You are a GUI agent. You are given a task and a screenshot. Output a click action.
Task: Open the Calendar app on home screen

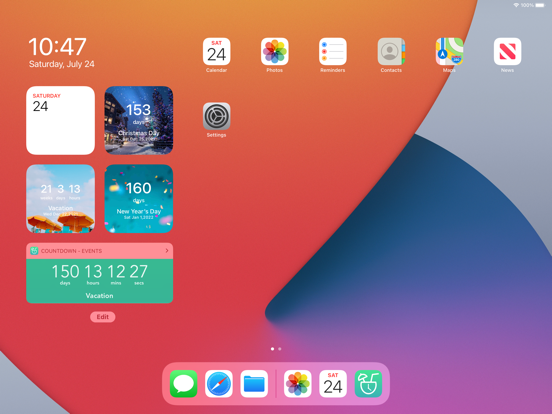[217, 52]
